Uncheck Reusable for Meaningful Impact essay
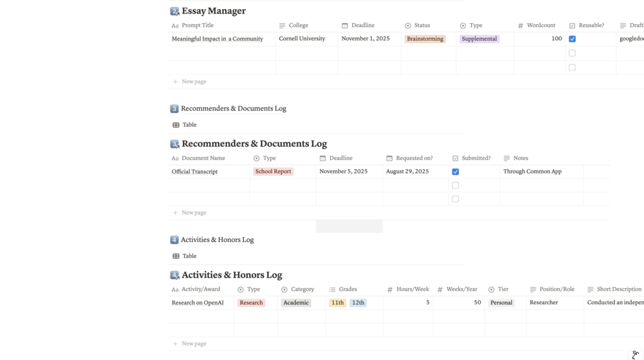The width and height of the screenshot is (644, 360). click(x=572, y=39)
